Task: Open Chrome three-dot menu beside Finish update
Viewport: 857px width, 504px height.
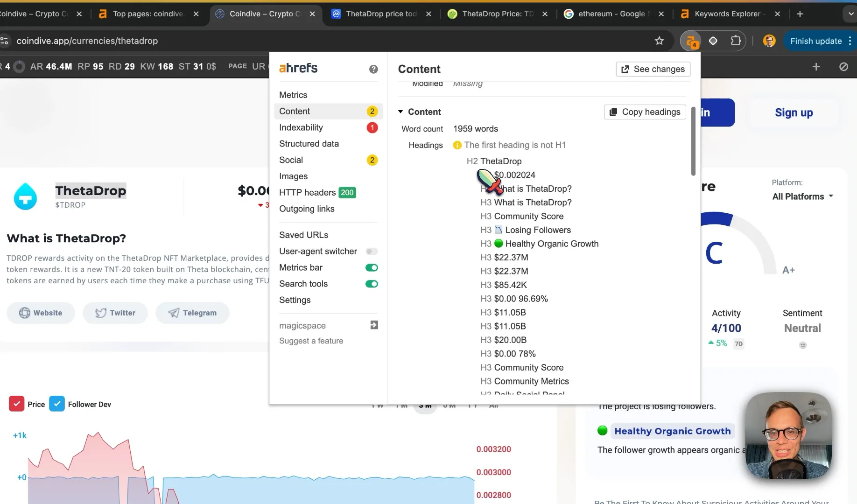Action: tap(850, 41)
